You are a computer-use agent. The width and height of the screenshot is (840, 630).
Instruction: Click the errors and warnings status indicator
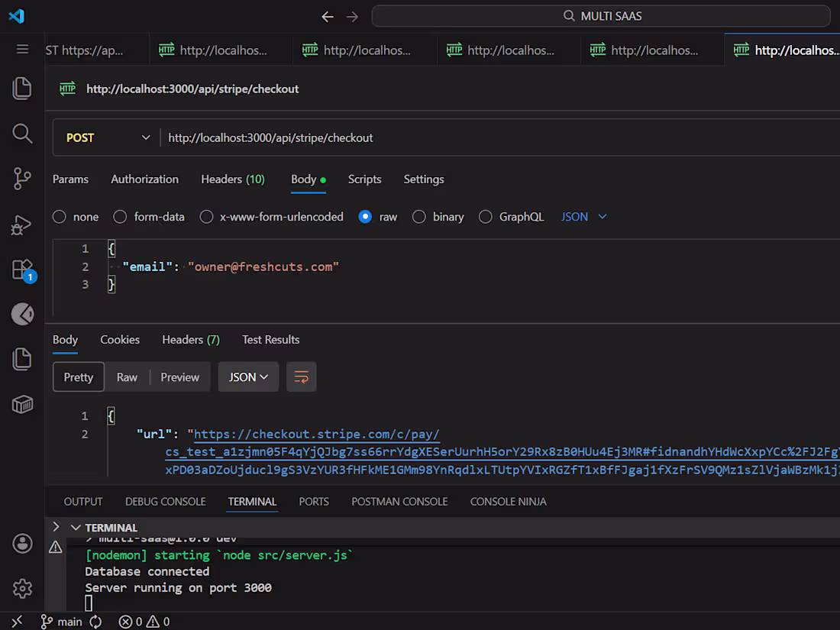[x=144, y=622]
